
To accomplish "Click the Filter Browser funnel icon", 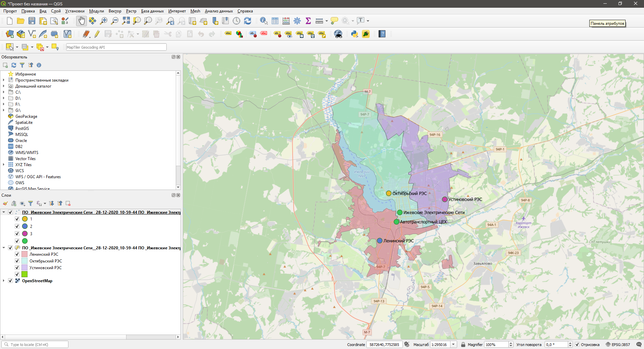I will pos(22,65).
